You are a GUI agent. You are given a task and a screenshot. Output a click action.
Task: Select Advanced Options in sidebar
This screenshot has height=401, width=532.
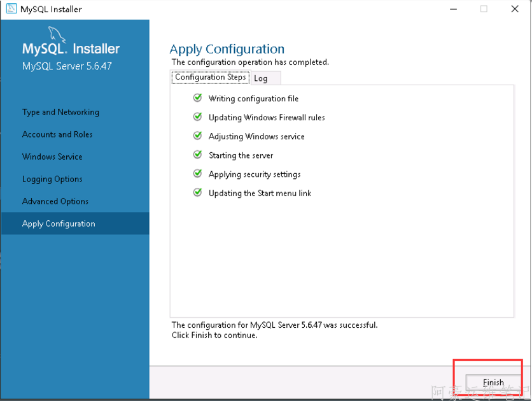click(55, 201)
